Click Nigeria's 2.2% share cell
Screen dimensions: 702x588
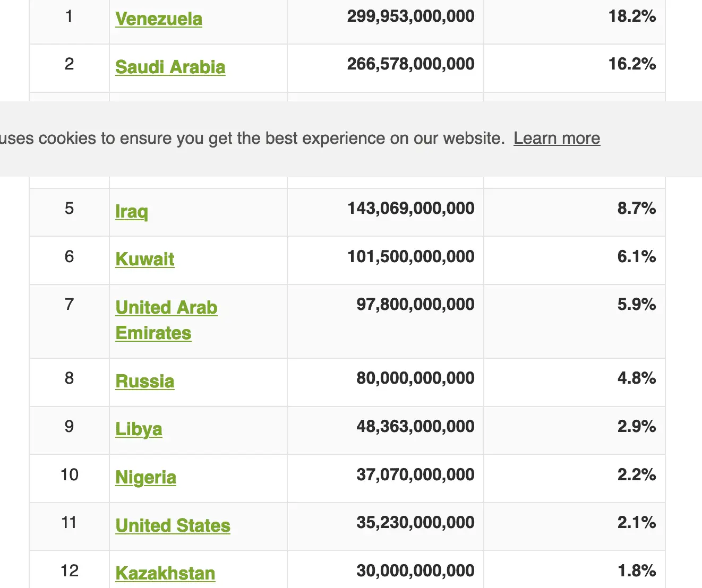click(x=636, y=475)
